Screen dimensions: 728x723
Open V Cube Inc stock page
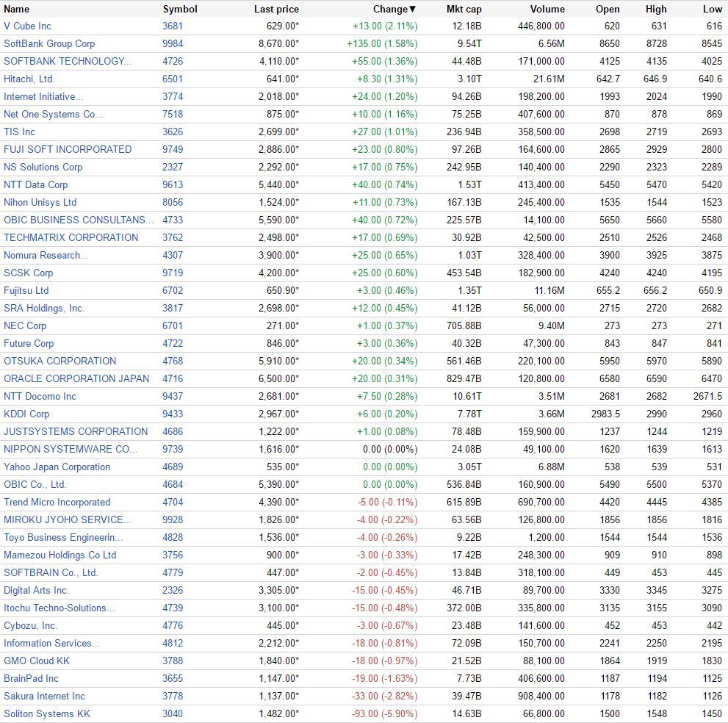(27, 26)
